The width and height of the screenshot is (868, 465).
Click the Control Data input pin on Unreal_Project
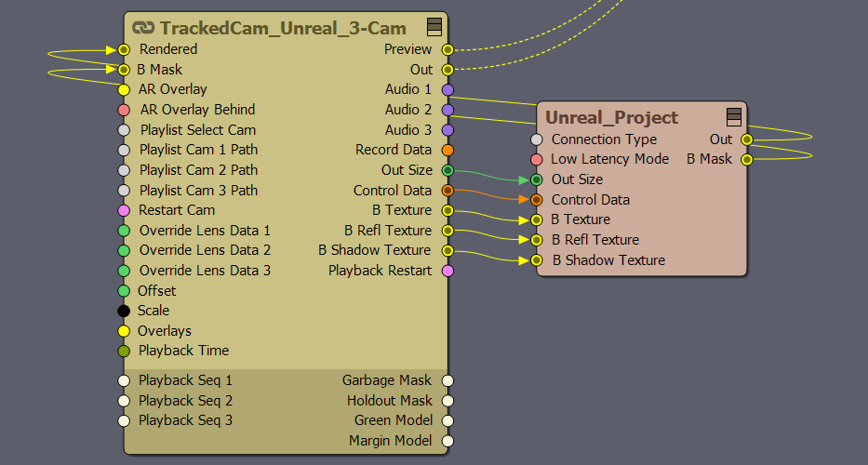click(x=537, y=200)
